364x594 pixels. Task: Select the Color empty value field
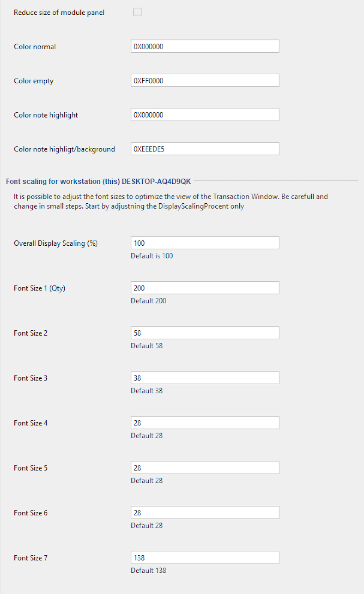(x=205, y=81)
